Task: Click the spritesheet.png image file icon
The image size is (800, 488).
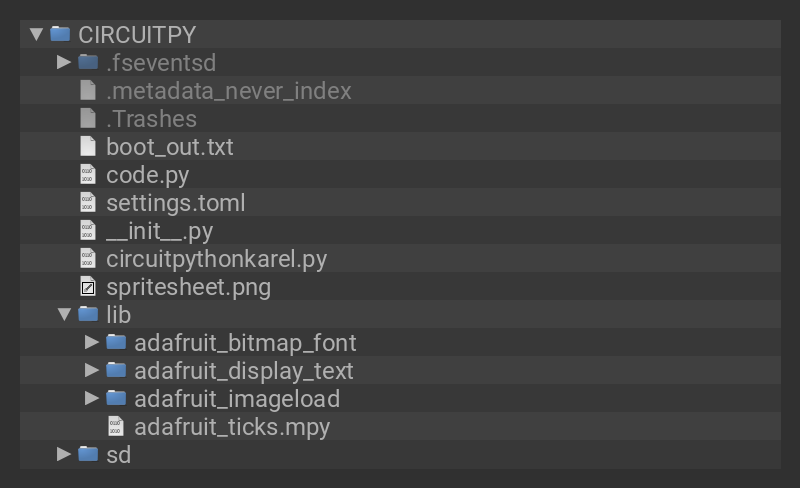Action: click(88, 287)
